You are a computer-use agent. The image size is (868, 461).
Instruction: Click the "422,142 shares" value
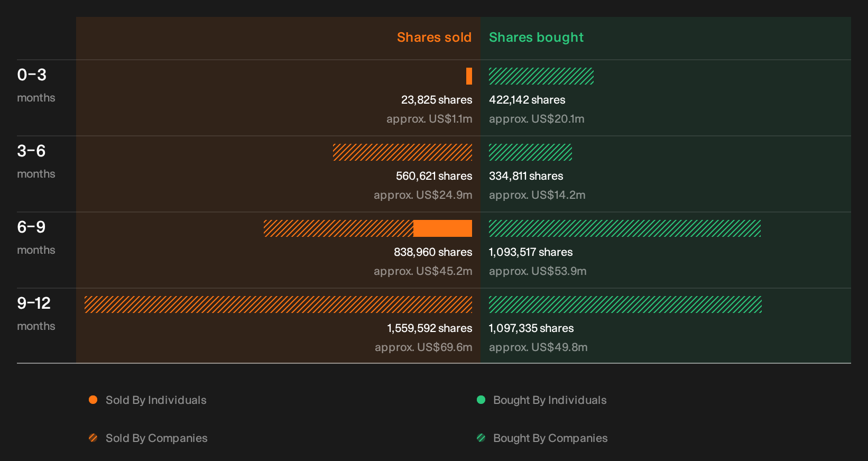point(527,100)
